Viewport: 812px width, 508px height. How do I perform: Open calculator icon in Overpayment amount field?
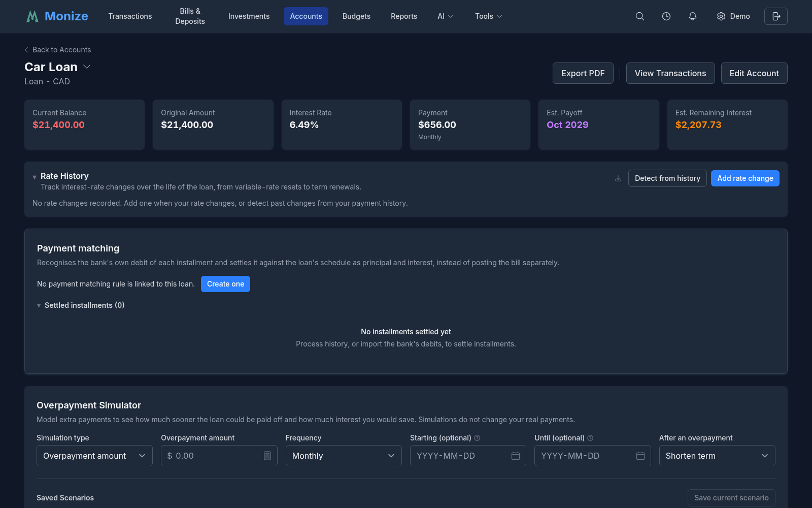(267, 456)
